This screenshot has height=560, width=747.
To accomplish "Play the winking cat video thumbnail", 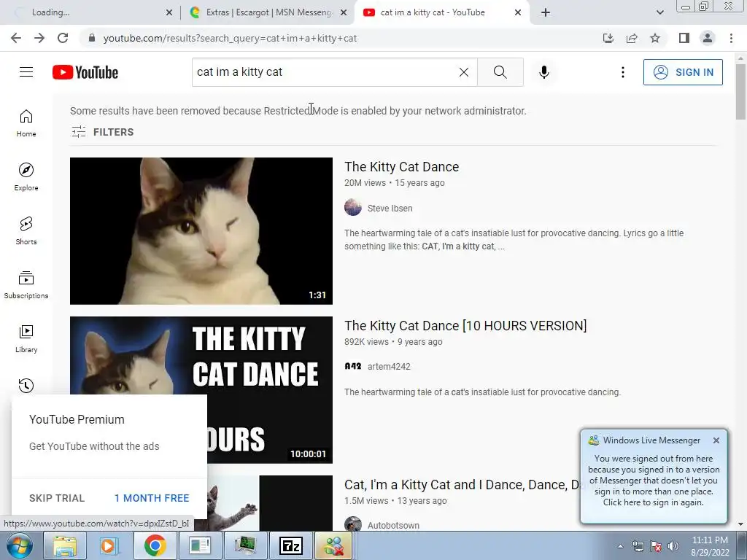I will point(201,231).
